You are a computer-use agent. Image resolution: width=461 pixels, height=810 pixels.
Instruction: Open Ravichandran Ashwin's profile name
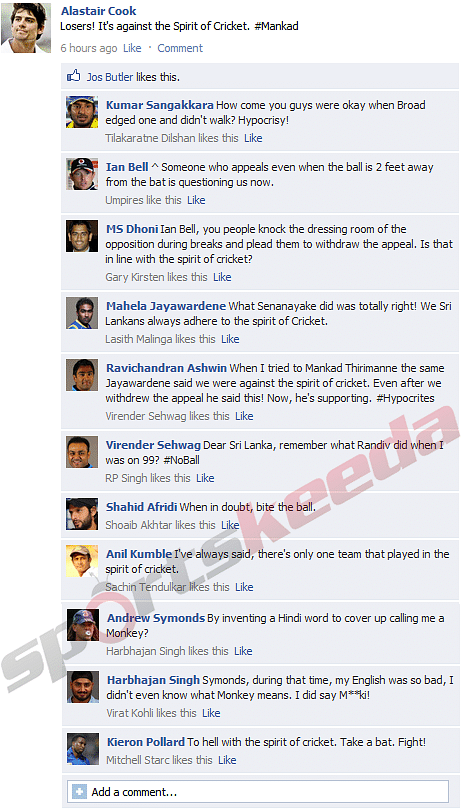[x=166, y=368]
